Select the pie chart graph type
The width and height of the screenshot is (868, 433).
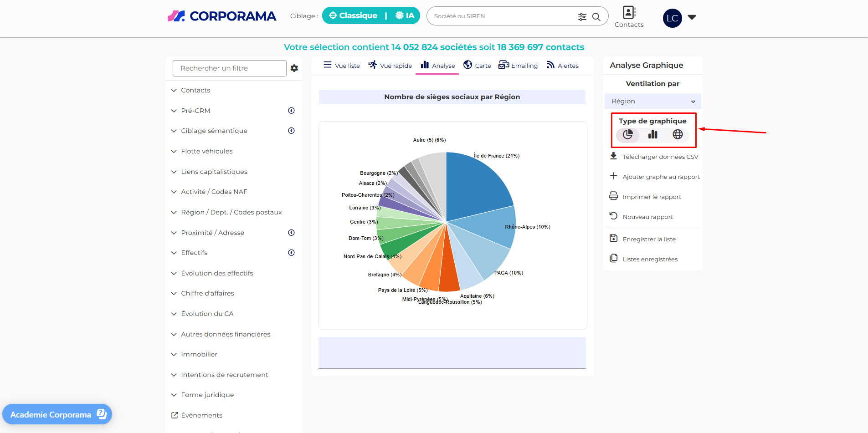pos(627,134)
